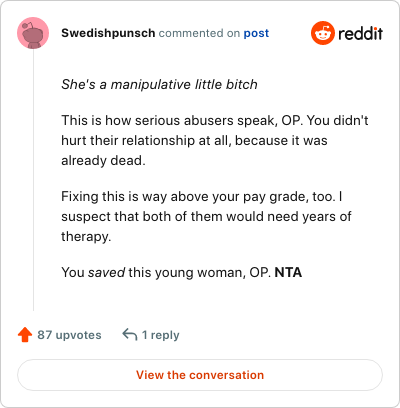Click the paragraph starting "Fixing this is way above"
This screenshot has height=408, width=400.
[x=206, y=216]
